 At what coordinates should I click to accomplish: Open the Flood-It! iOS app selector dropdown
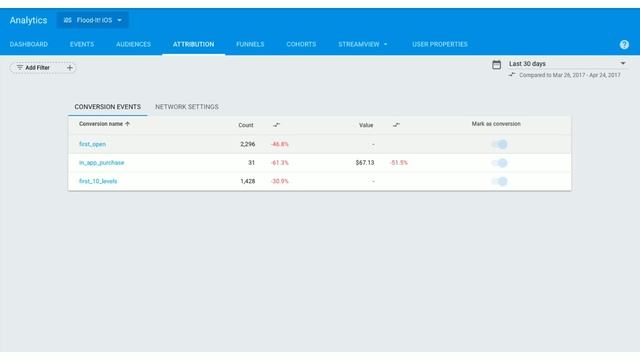click(x=93, y=20)
